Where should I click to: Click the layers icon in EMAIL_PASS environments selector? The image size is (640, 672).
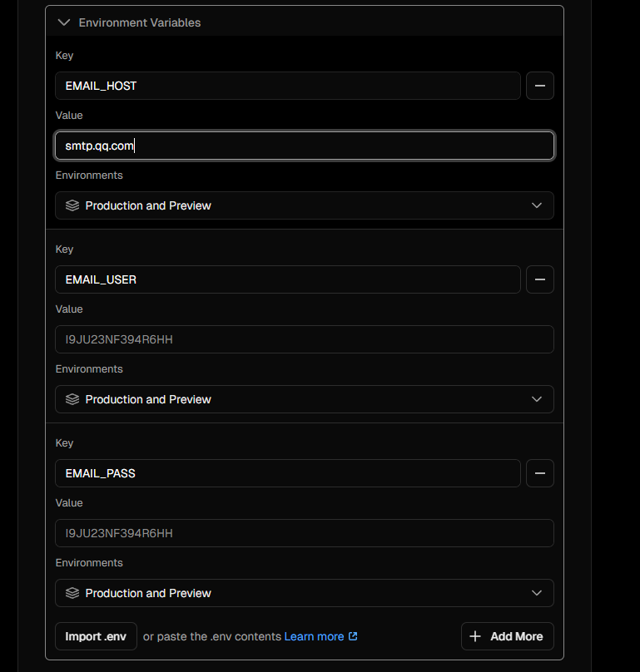72,593
